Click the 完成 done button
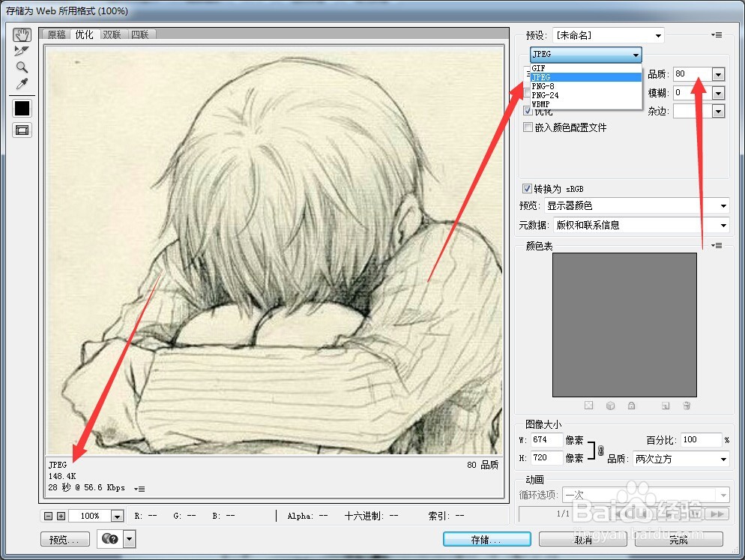 [x=679, y=539]
